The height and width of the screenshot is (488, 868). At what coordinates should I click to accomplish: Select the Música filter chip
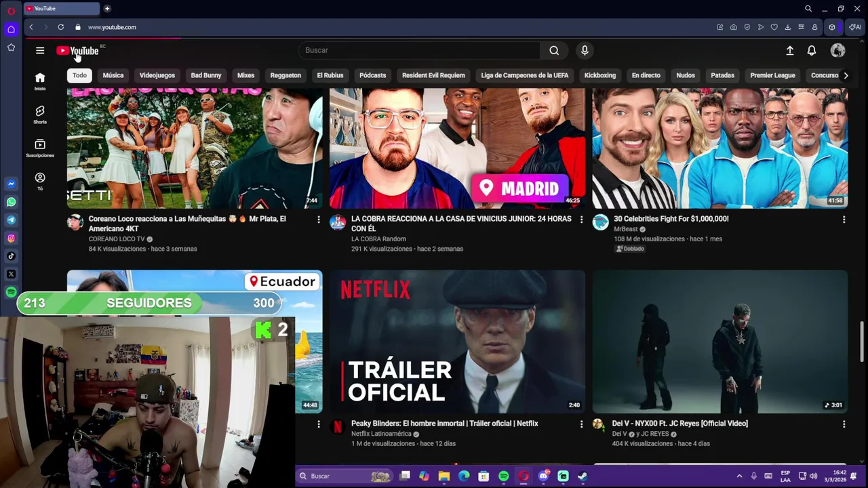pyautogui.click(x=113, y=75)
